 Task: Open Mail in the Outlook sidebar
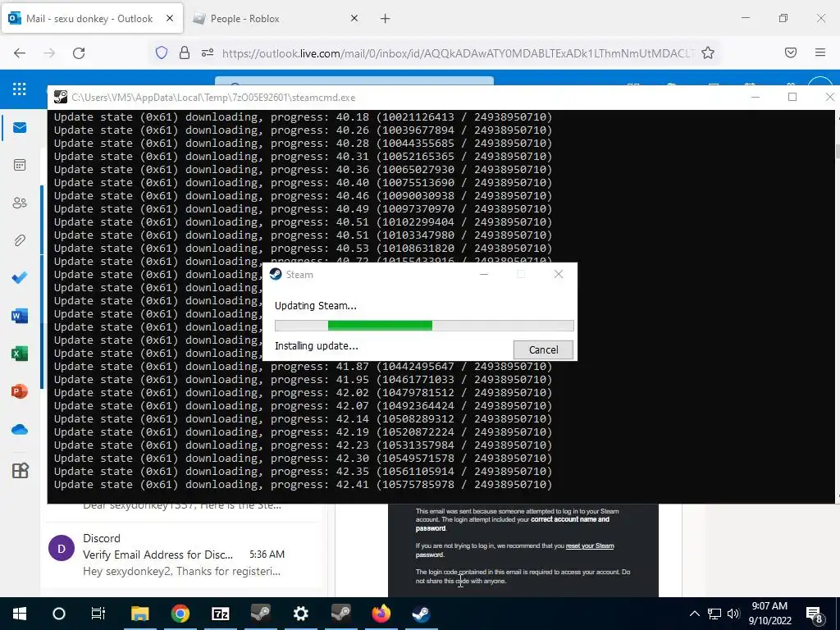point(20,127)
